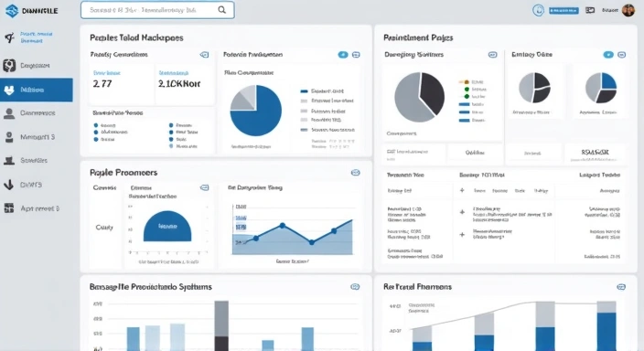Click outline icon beside small pies' pill toggle
Image resolution: width=644 pixels, height=351 pixels.
coord(622,55)
